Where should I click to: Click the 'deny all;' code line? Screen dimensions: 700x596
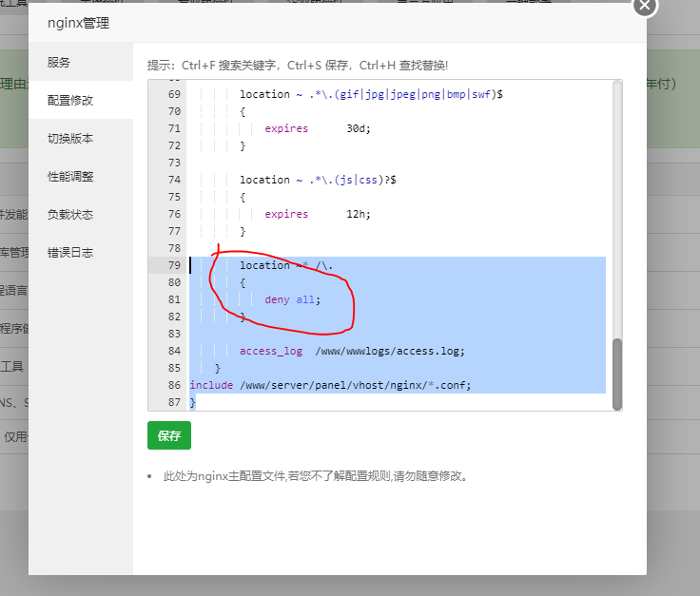[292, 299]
